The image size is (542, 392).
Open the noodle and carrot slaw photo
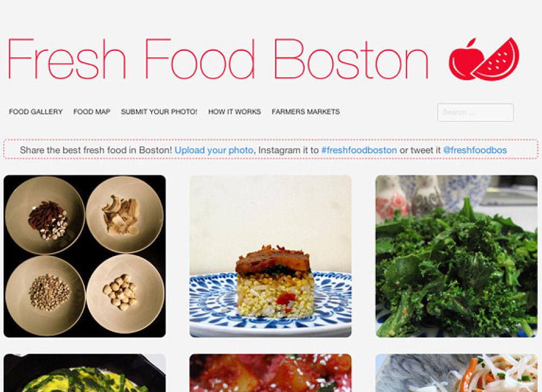[456, 373]
